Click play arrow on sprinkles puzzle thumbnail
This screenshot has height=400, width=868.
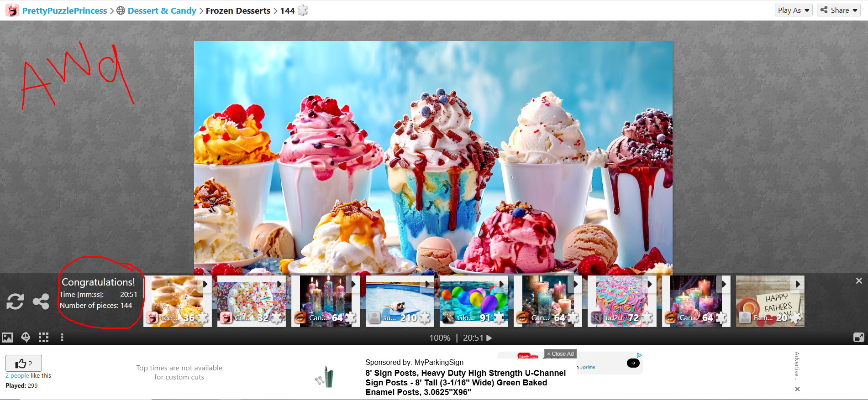(279, 284)
